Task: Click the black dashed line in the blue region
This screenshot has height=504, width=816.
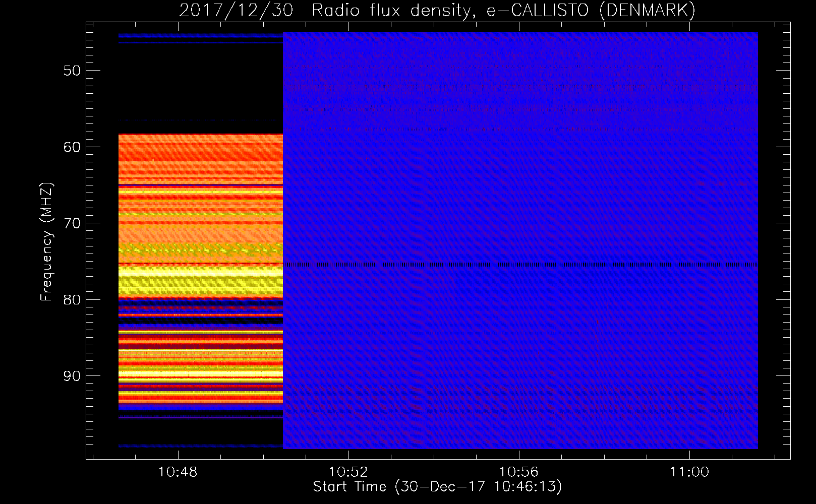Action: [520, 265]
